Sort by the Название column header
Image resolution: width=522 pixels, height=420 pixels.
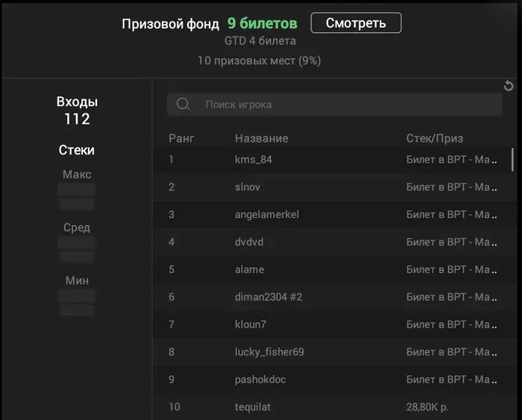[x=261, y=138]
